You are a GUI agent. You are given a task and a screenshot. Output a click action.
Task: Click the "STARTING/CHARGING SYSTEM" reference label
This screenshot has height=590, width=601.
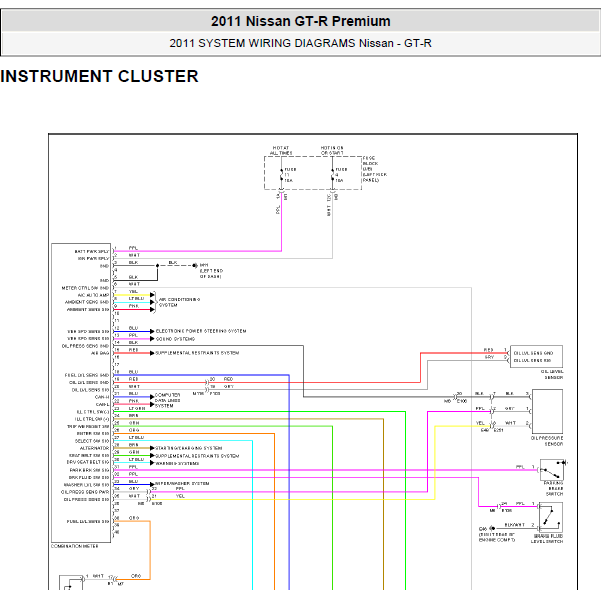coord(189,448)
